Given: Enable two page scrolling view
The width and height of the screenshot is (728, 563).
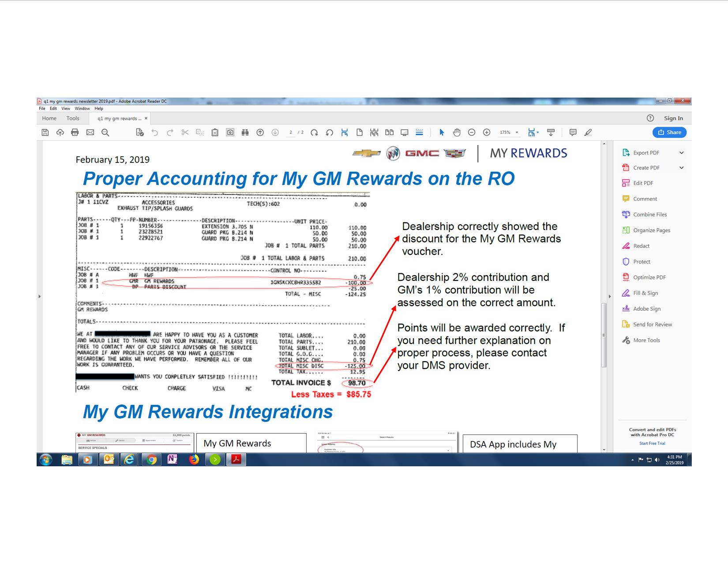Looking at the screenshot, I should (374, 132).
